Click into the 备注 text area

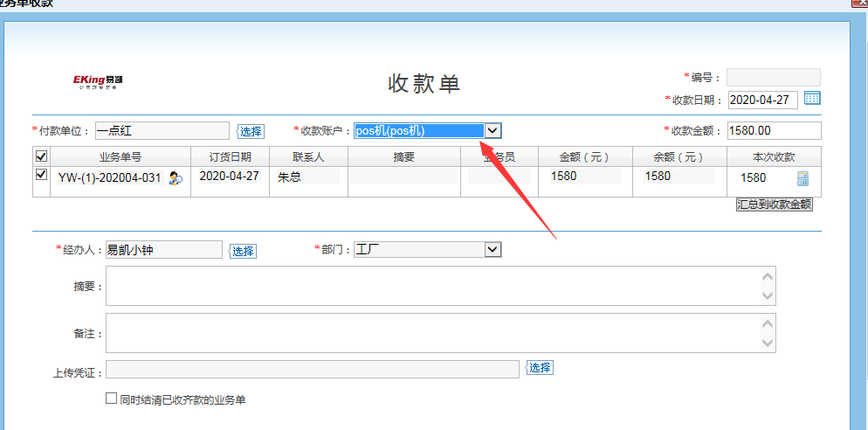tap(433, 333)
